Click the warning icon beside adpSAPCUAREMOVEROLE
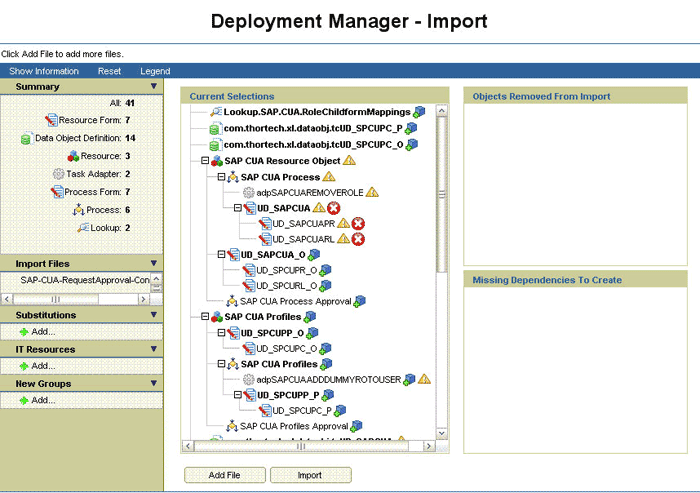 [372, 192]
